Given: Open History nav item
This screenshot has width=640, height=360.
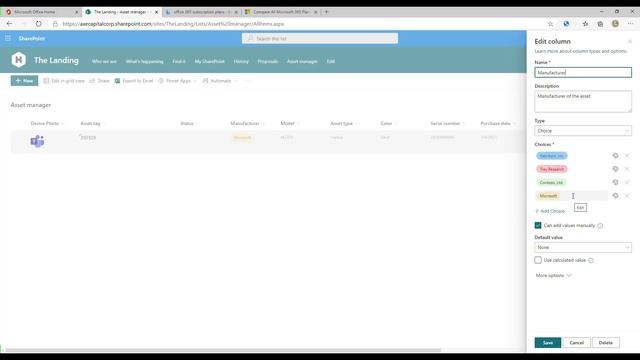Looking at the screenshot, I should click(x=241, y=61).
